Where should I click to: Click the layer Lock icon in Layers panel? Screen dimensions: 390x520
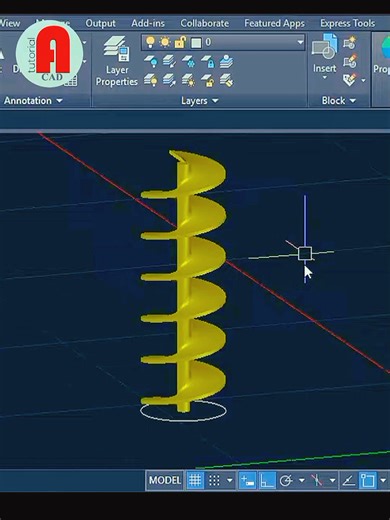(208, 62)
